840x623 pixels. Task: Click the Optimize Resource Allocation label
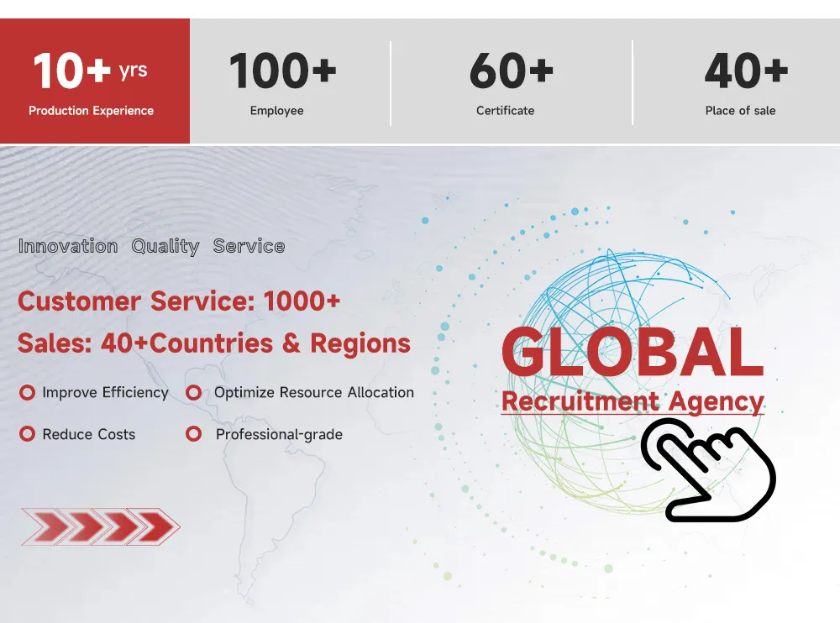pyautogui.click(x=313, y=392)
